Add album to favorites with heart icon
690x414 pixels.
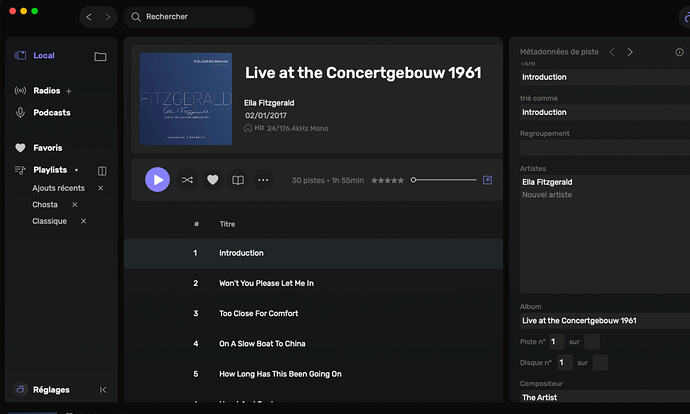point(213,180)
